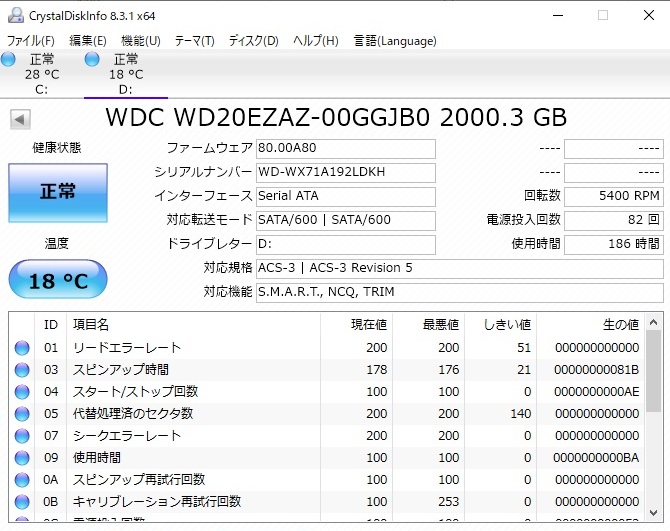Screen dimensions: 670x531
Task: Select the D: drive tab
Action: coord(126,74)
